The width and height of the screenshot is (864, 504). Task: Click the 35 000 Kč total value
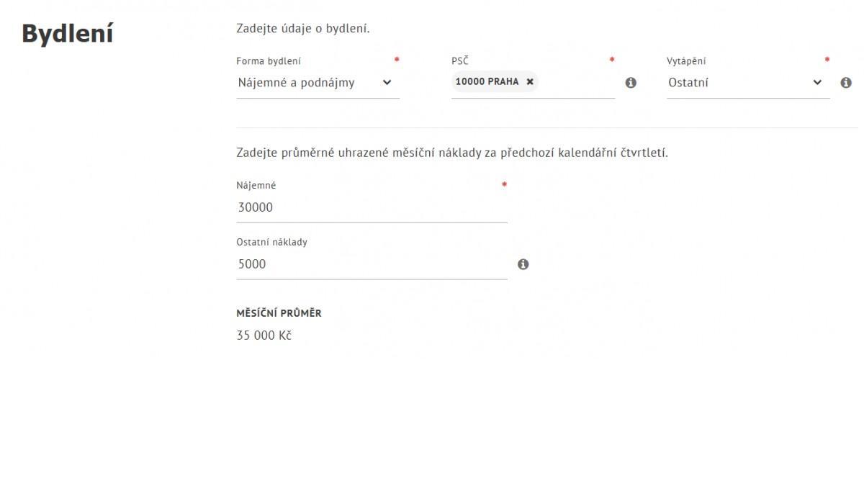pyautogui.click(x=264, y=336)
